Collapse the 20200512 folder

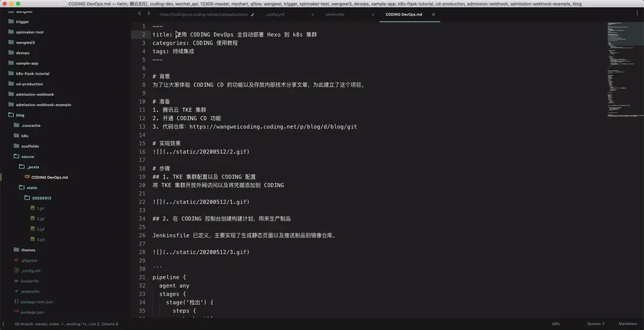click(x=27, y=198)
